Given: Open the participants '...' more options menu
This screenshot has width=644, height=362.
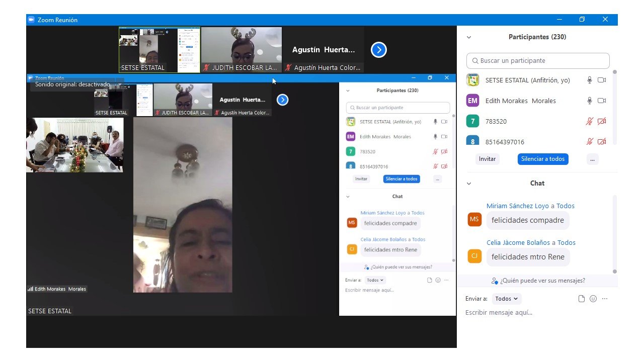Looking at the screenshot, I should pyautogui.click(x=592, y=159).
